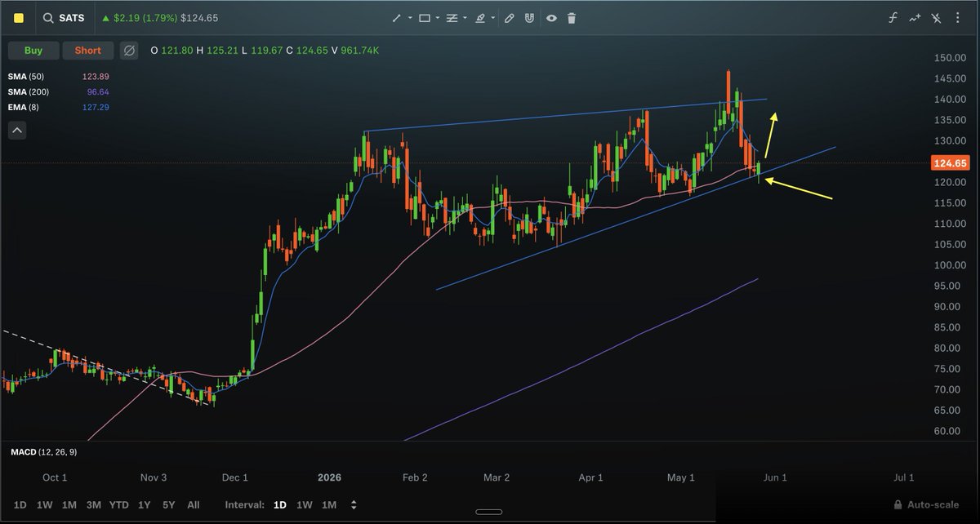This screenshot has width=980, height=524.
Task: Click the add comparison chart-plus icon
Action: pos(915,18)
